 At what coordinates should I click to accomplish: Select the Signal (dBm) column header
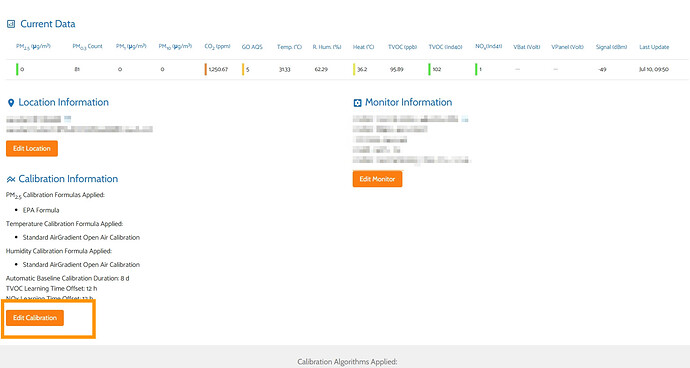click(x=611, y=47)
